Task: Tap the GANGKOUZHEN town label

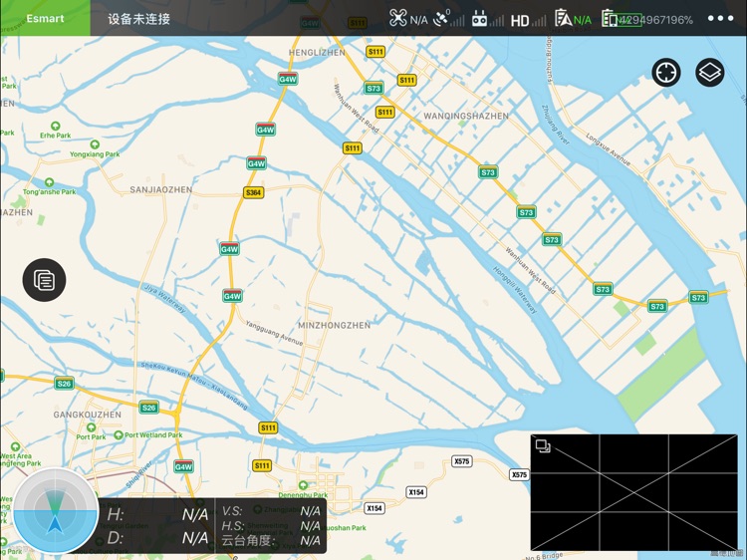Action: point(88,415)
